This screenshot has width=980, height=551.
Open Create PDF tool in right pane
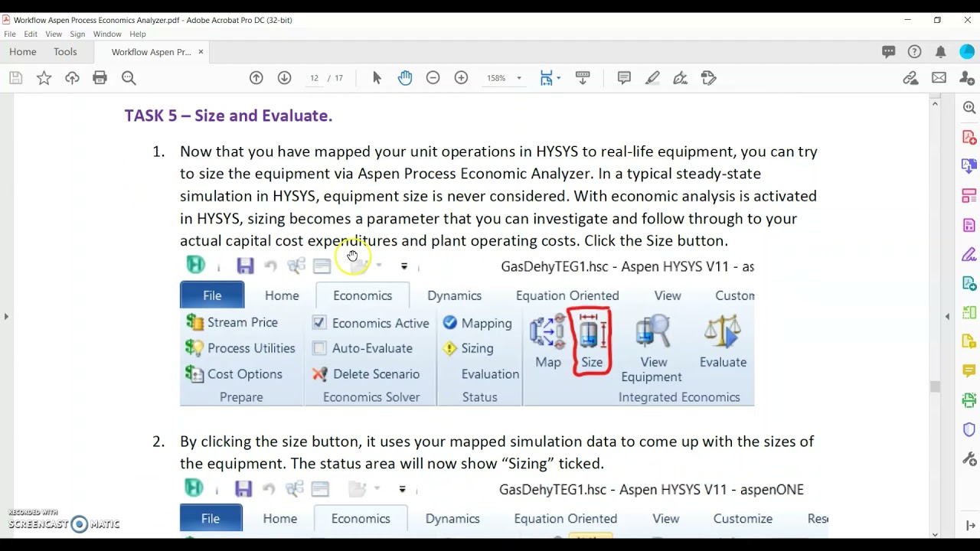pyautogui.click(x=969, y=138)
